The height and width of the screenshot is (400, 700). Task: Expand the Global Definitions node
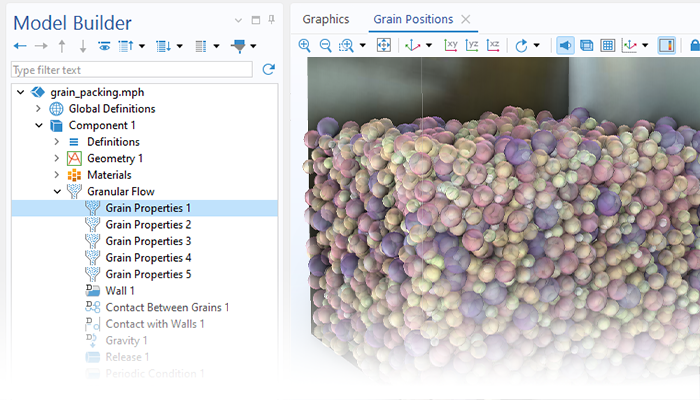tap(38, 109)
